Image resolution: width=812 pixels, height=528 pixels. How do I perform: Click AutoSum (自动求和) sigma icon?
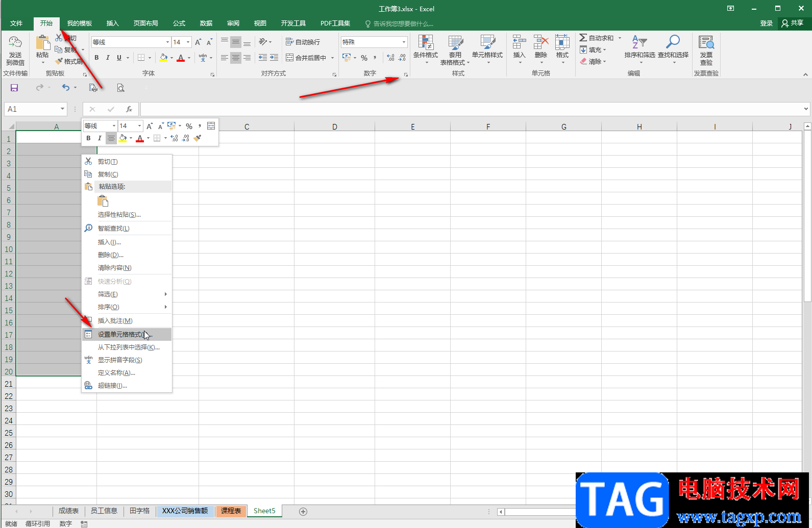coord(583,38)
